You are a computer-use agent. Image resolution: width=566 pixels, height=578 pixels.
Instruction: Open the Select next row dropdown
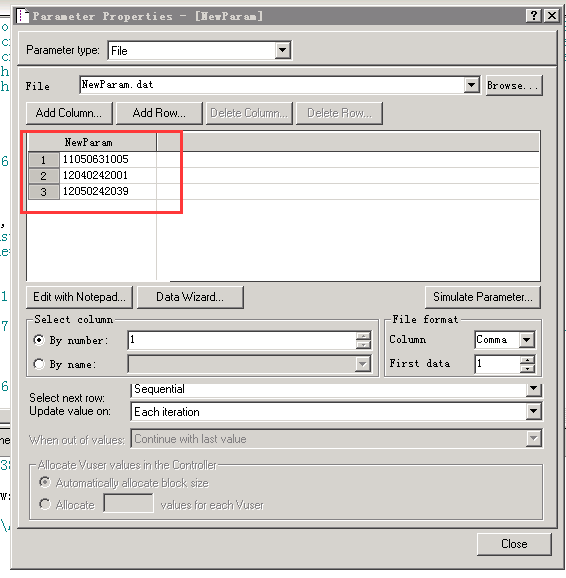tap(534, 389)
